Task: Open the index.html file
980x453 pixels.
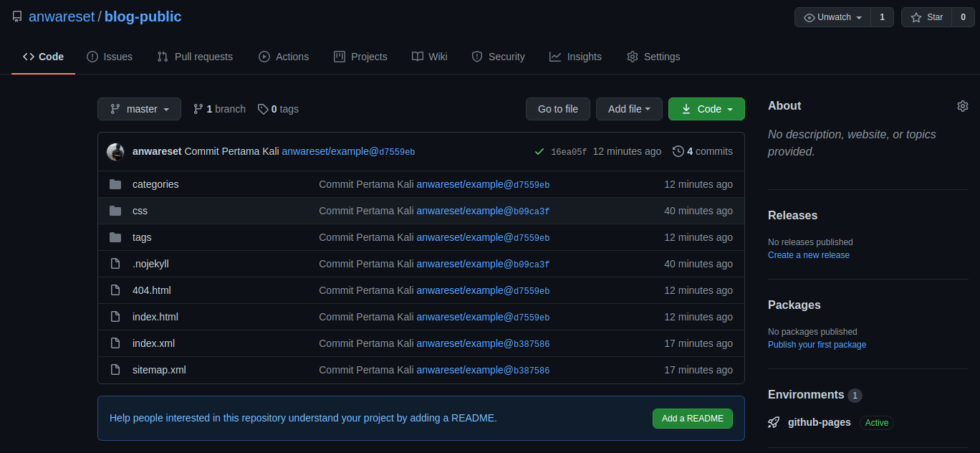Action: click(155, 317)
